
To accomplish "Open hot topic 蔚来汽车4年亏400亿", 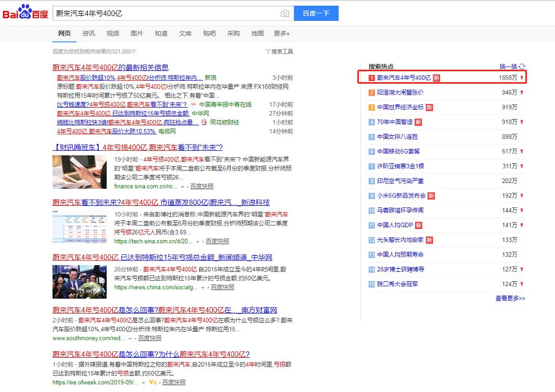I will [404, 77].
